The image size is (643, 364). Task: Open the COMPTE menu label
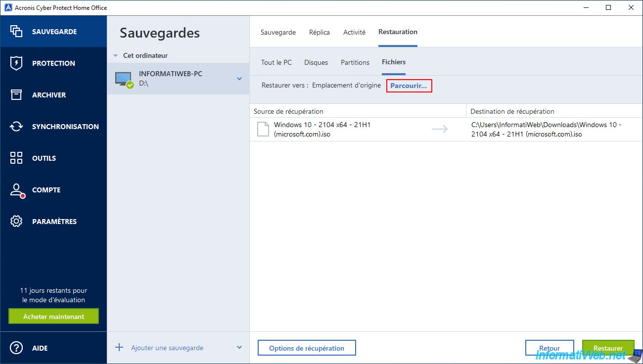46,190
